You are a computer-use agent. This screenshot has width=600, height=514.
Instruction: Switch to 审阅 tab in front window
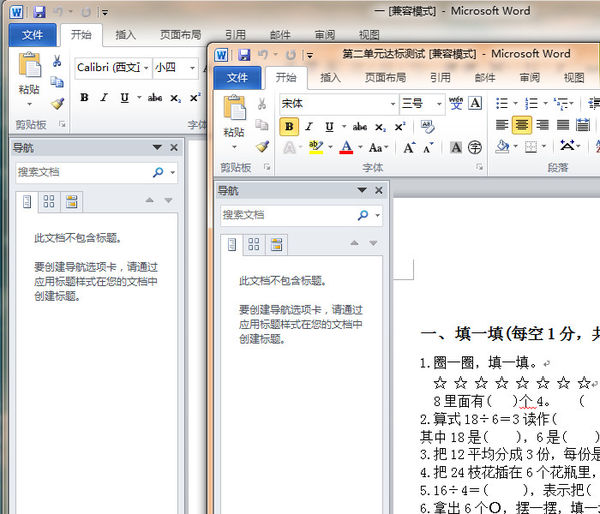click(x=530, y=78)
